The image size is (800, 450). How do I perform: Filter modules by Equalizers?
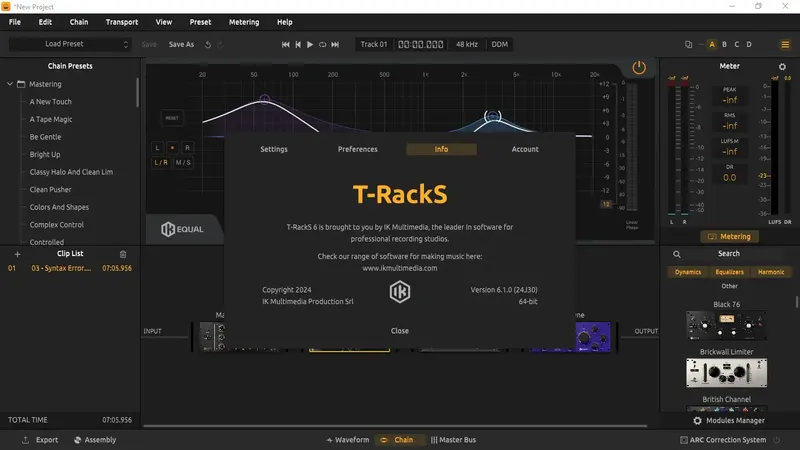point(729,272)
